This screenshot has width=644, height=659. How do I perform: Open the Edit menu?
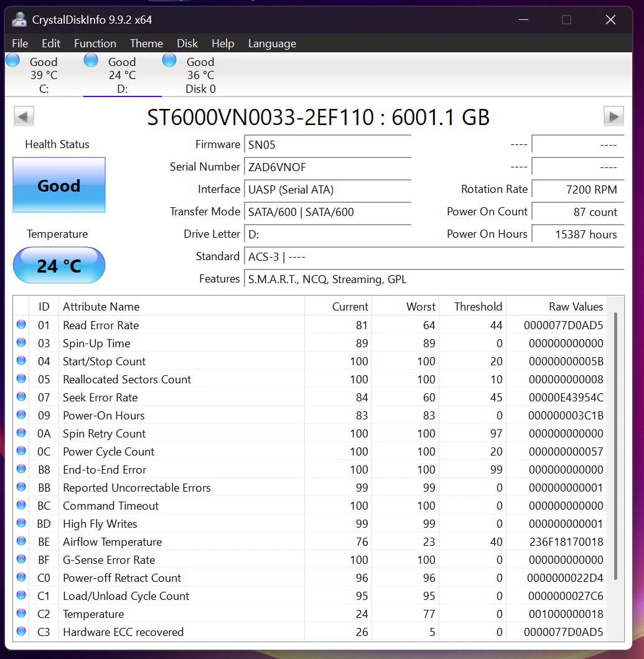51,44
